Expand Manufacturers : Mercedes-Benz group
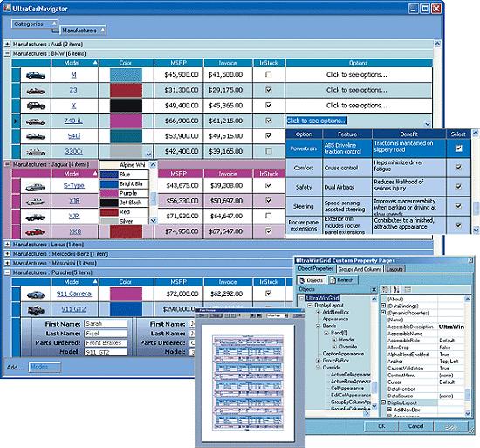480x448 pixels. [x=7, y=254]
